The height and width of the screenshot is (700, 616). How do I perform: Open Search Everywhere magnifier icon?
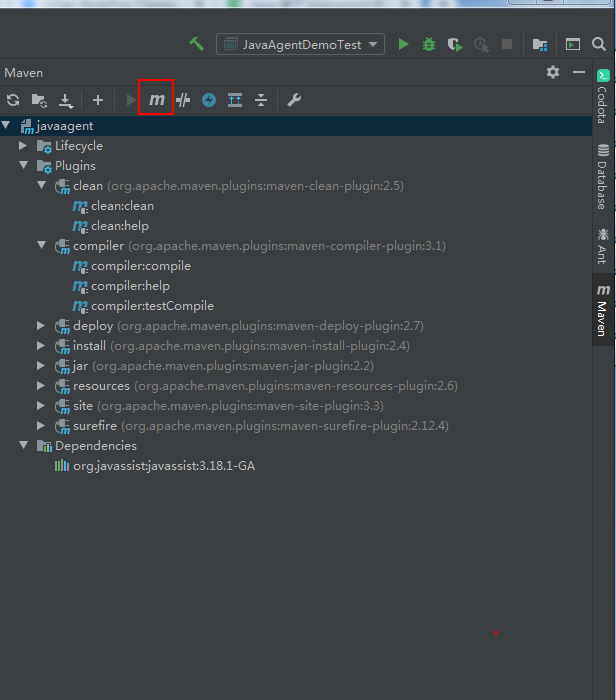(x=599, y=44)
